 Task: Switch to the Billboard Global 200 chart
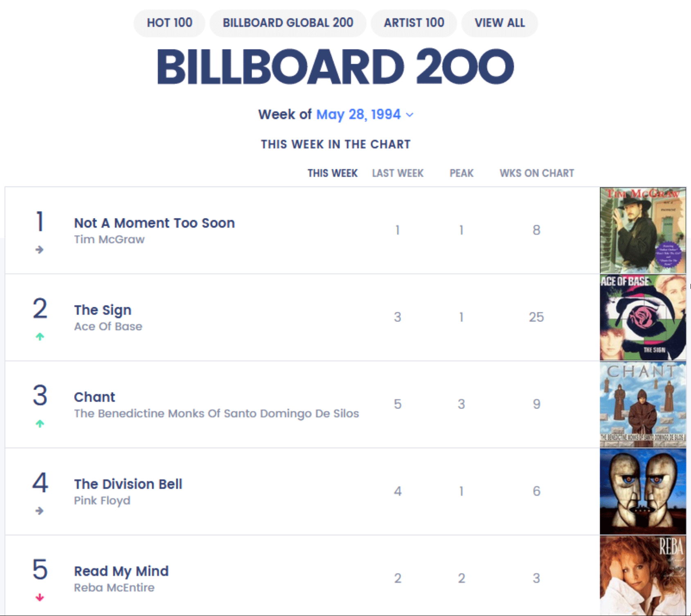(x=288, y=23)
